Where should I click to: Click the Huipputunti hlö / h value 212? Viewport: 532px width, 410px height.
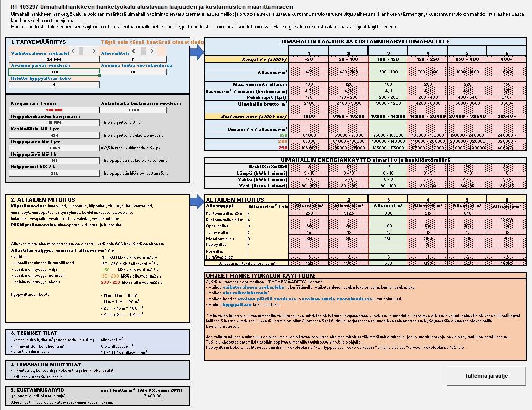click(x=54, y=173)
